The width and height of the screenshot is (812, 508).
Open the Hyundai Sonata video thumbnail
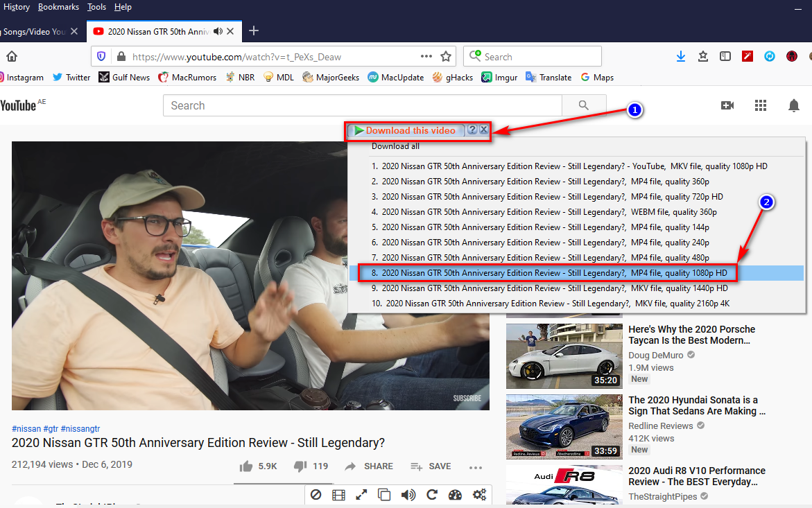[x=564, y=427]
